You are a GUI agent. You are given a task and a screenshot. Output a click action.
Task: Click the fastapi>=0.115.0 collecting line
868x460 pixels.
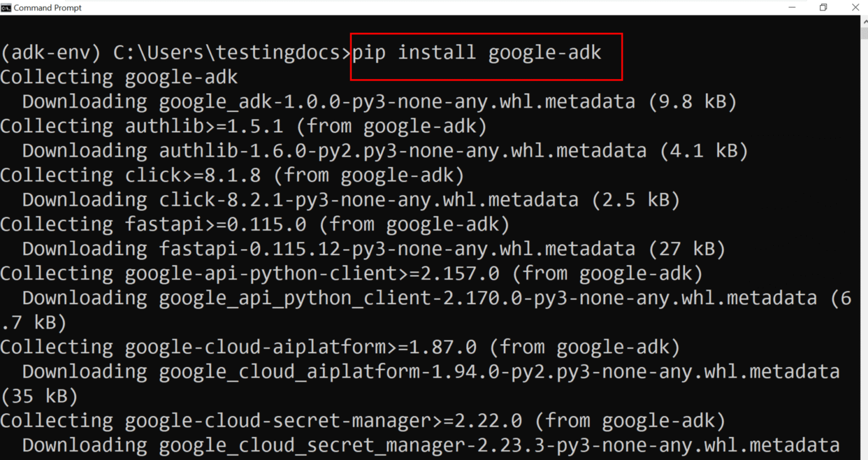[254, 224]
